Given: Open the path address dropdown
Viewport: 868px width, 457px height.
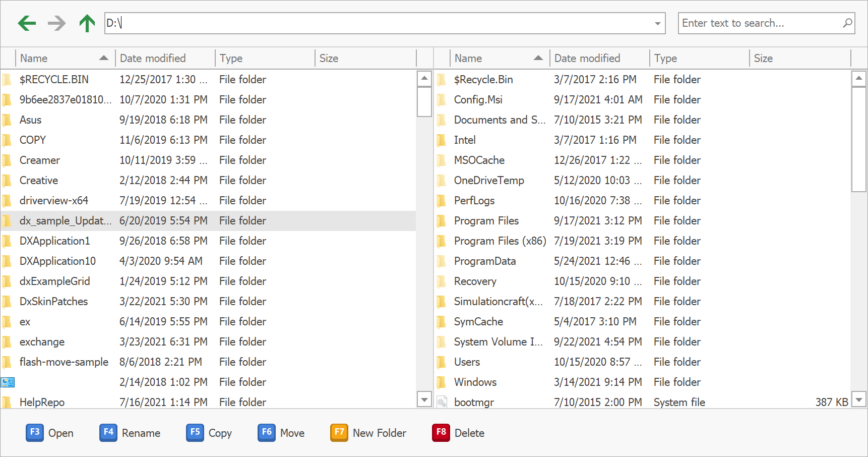Looking at the screenshot, I should pyautogui.click(x=657, y=24).
